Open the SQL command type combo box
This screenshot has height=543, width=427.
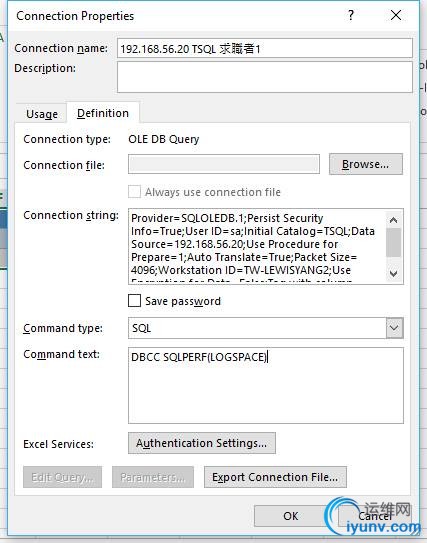tap(266, 328)
